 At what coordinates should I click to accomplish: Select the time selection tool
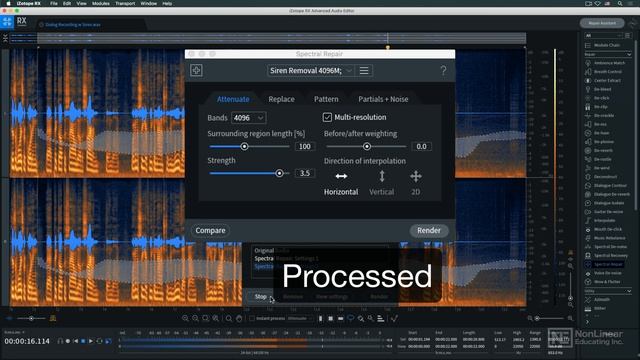[x=320, y=318]
